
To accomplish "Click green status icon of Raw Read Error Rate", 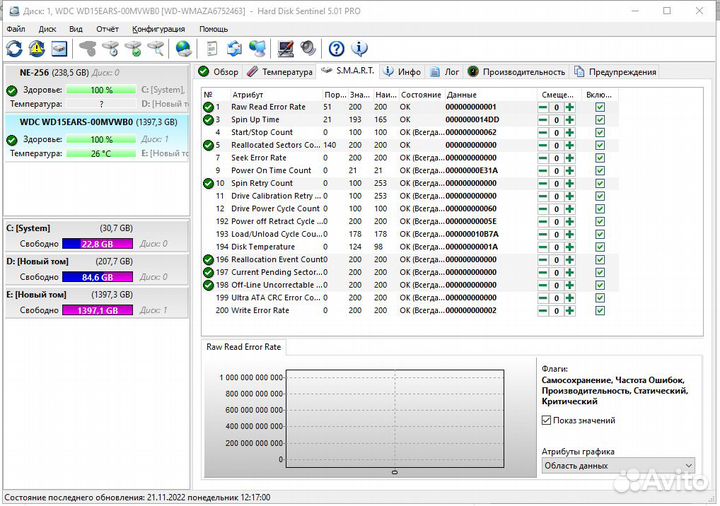I will click(x=208, y=107).
